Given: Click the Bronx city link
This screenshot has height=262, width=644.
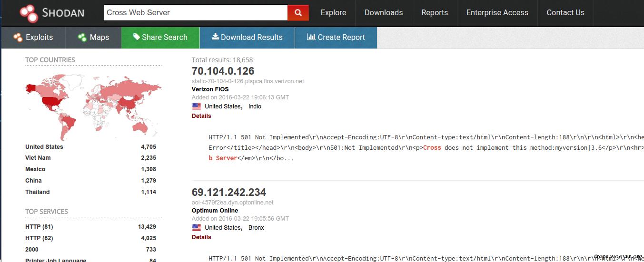Looking at the screenshot, I should pyautogui.click(x=256, y=228).
